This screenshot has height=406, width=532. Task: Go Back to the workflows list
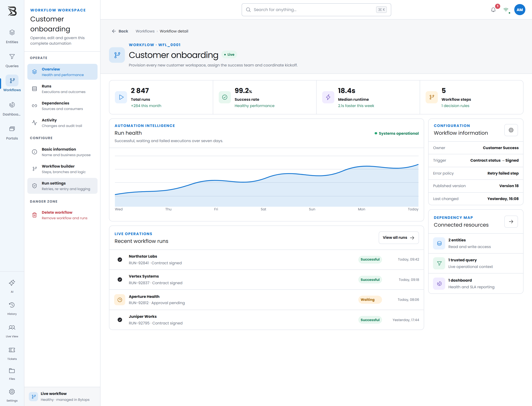tap(120, 31)
